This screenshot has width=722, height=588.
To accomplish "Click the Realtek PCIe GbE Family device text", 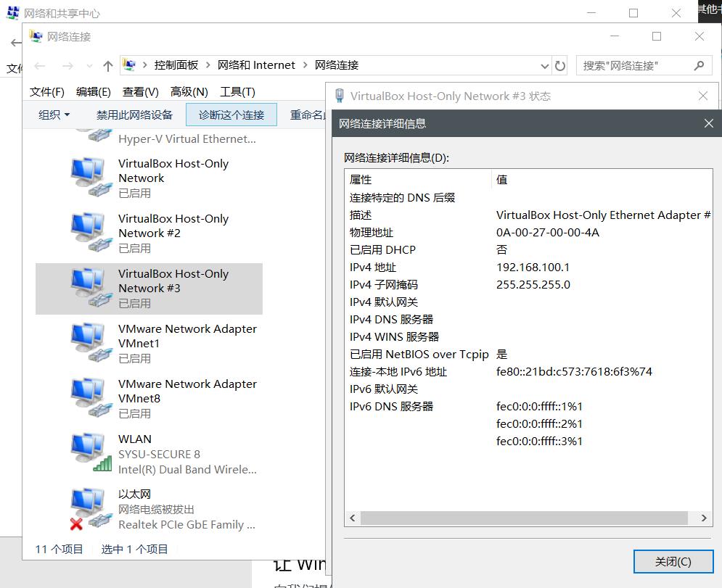I will tap(186, 524).
